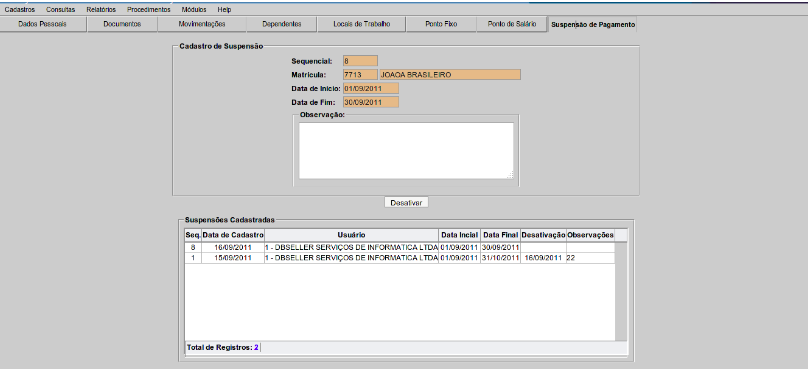The height and width of the screenshot is (372, 808).
Task: Click the Desativar button
Action: point(406,202)
